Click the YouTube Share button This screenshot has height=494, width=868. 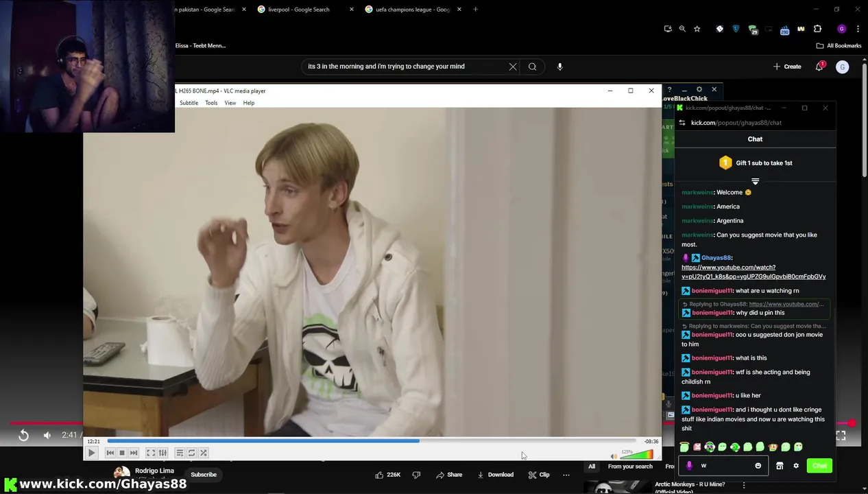tap(449, 475)
